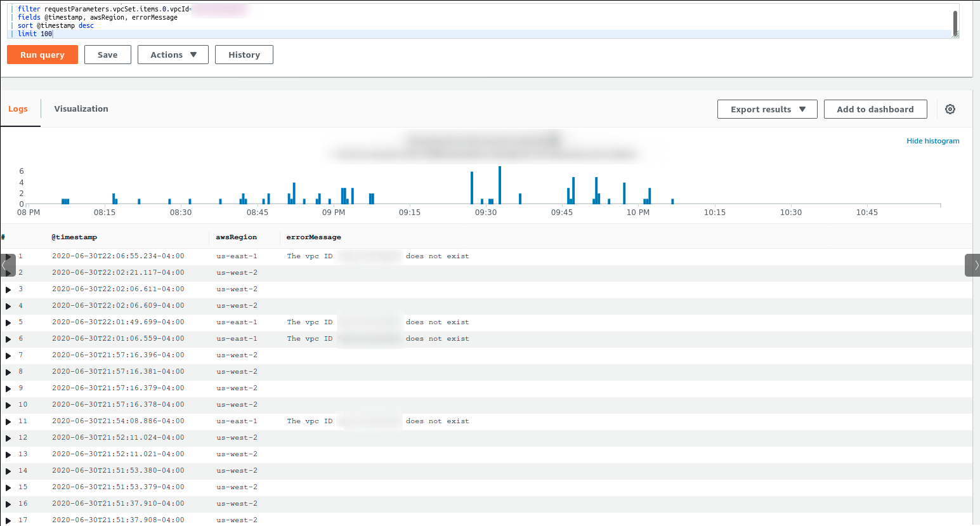Expand log record row 17 details

pos(8,520)
